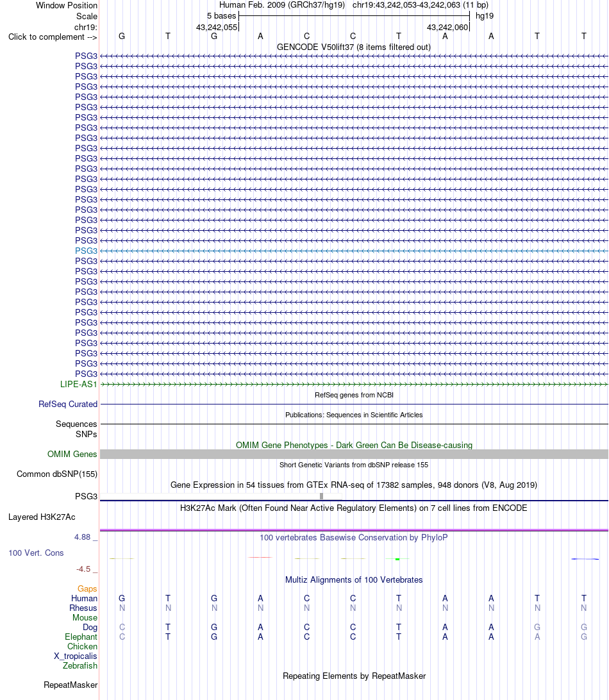The height and width of the screenshot is (700, 609).
Task: Click the 4.88 PhyloP upper scale value
Action: (83, 537)
